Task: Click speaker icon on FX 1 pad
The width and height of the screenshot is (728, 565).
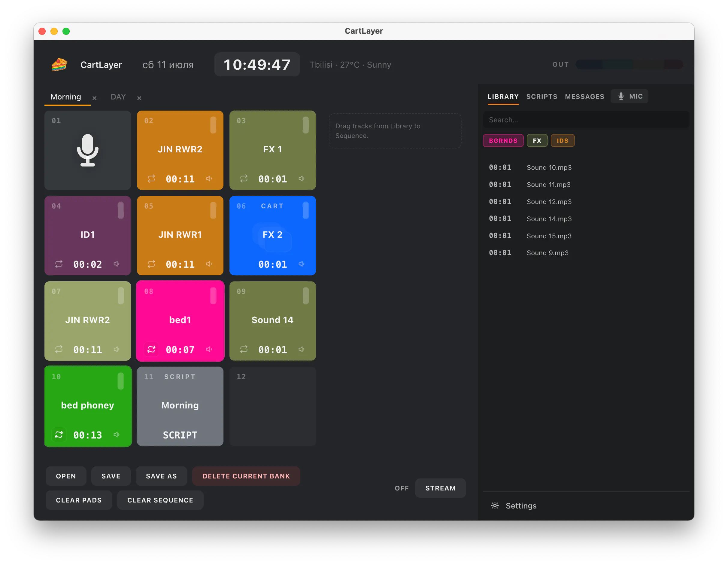Action: tap(302, 179)
